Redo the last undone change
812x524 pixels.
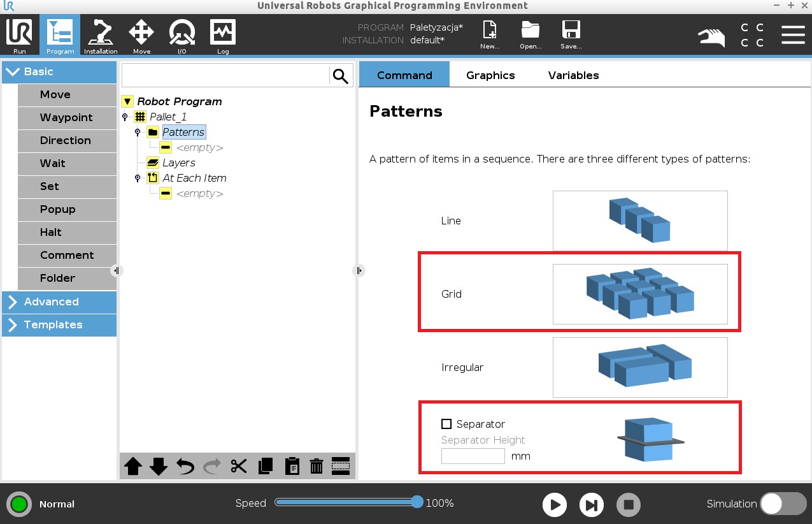pos(212,467)
